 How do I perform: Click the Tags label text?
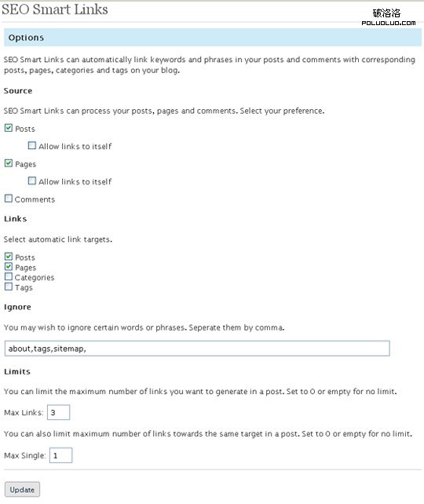pos(24,287)
